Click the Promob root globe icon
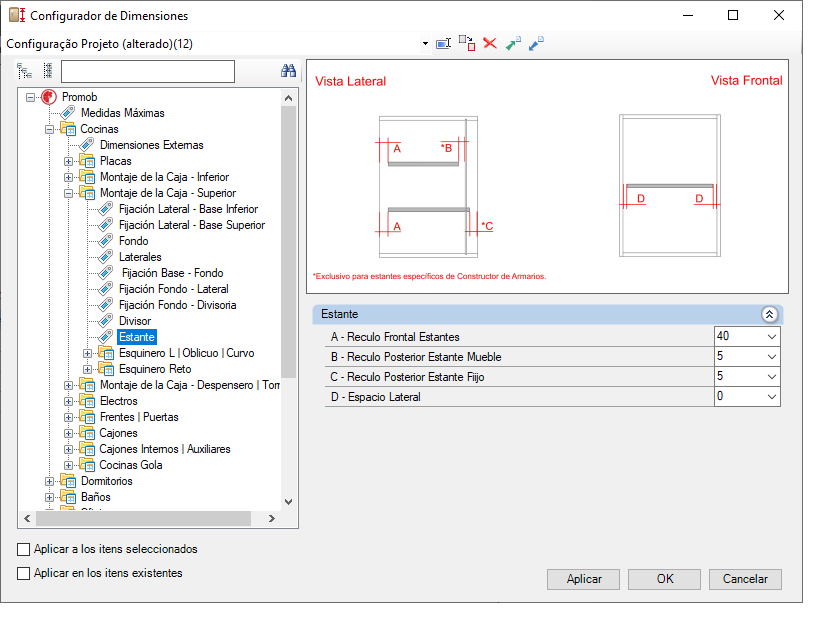 click(49, 97)
